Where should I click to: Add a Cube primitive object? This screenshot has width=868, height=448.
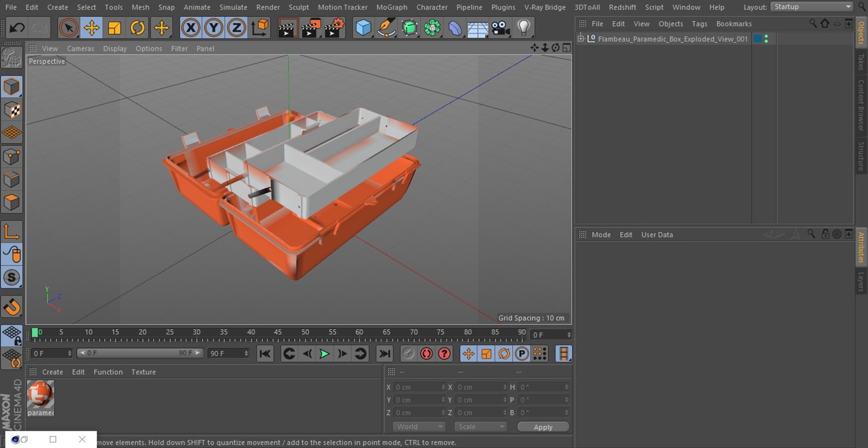363,28
